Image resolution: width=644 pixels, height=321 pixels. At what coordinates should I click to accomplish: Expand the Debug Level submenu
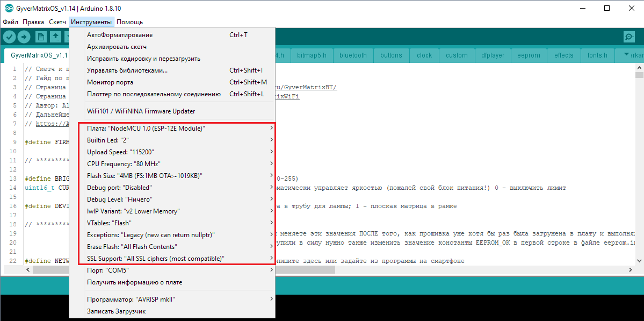pos(172,199)
